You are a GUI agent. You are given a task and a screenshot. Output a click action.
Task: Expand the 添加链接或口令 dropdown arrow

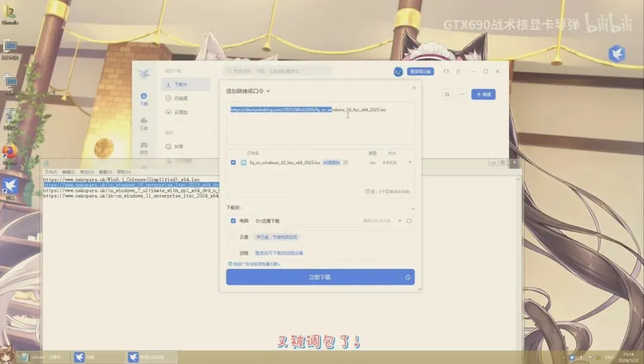pos(268,91)
